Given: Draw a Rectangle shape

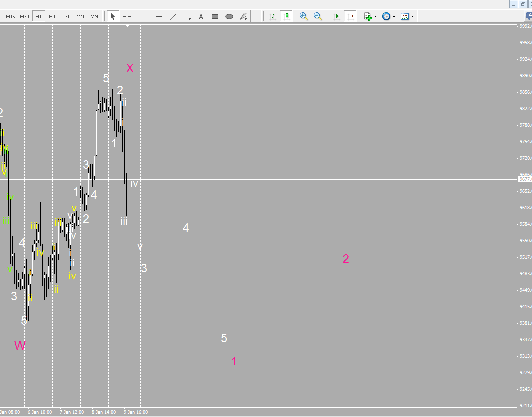Looking at the screenshot, I should 215,16.
